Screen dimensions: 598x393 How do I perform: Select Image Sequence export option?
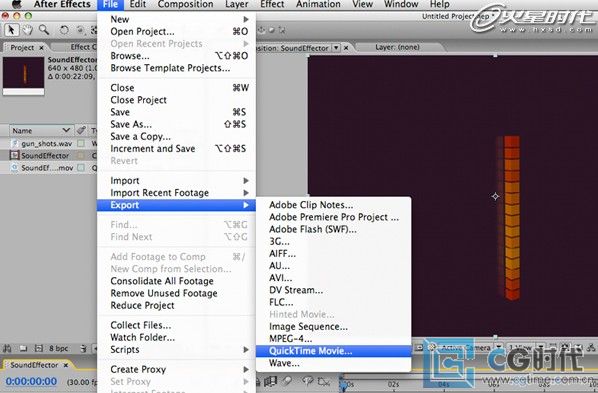334,327
